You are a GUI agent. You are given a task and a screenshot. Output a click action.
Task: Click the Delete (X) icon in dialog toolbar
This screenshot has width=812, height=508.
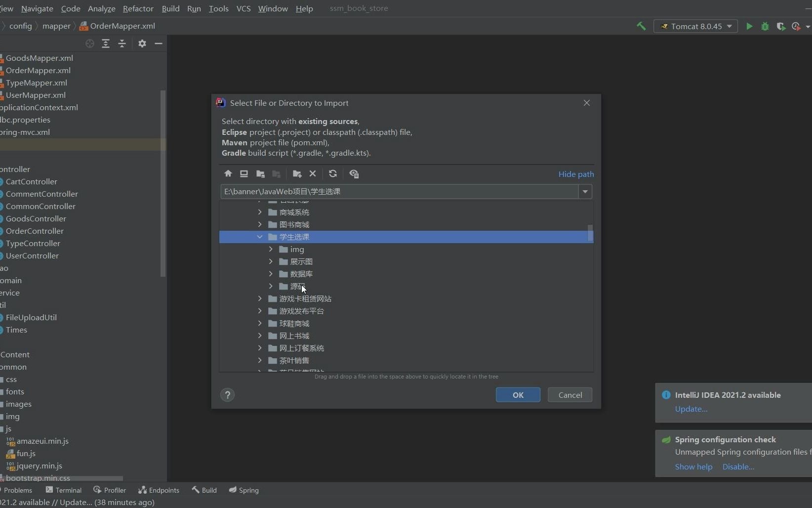[313, 173]
